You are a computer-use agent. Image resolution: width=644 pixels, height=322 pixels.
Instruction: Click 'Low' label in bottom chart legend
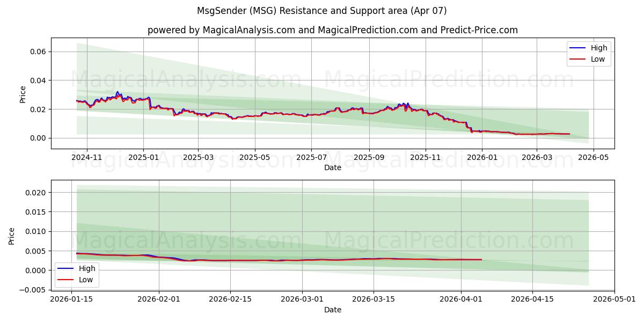(x=86, y=280)
